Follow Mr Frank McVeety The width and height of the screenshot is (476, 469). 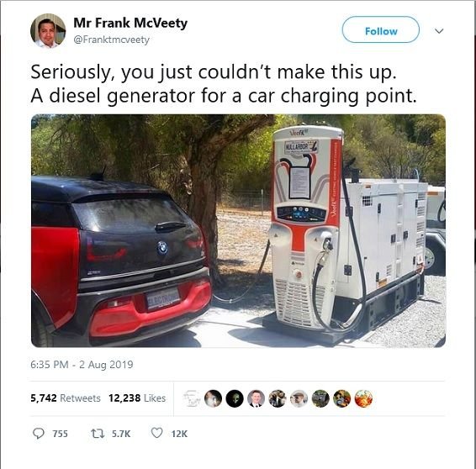(381, 29)
